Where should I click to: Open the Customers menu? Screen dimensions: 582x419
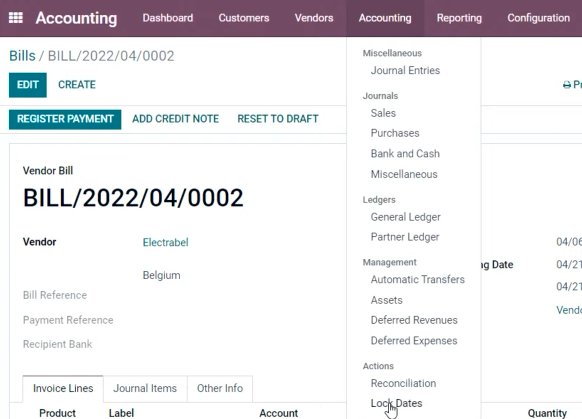(244, 18)
